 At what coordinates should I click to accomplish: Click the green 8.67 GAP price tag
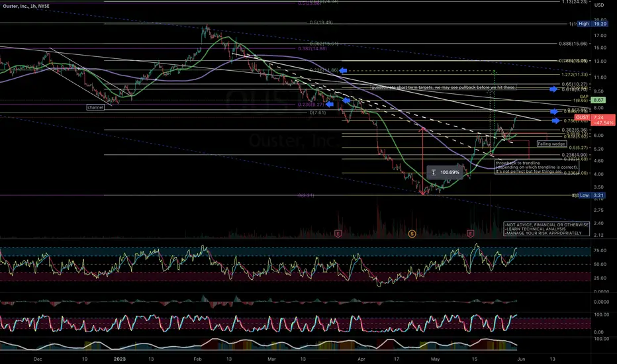pyautogui.click(x=598, y=101)
